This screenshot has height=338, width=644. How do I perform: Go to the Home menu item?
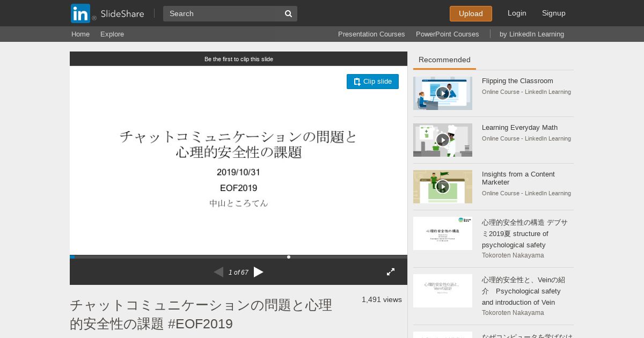pos(80,34)
